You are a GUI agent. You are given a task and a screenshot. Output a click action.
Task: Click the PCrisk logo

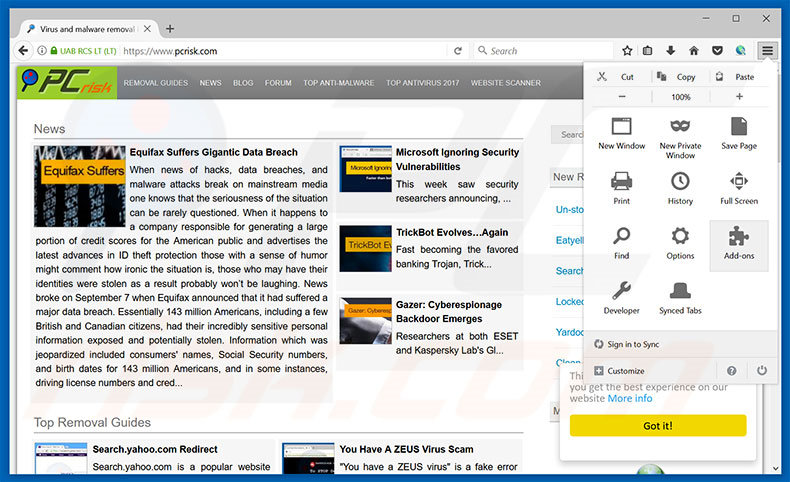(67, 82)
